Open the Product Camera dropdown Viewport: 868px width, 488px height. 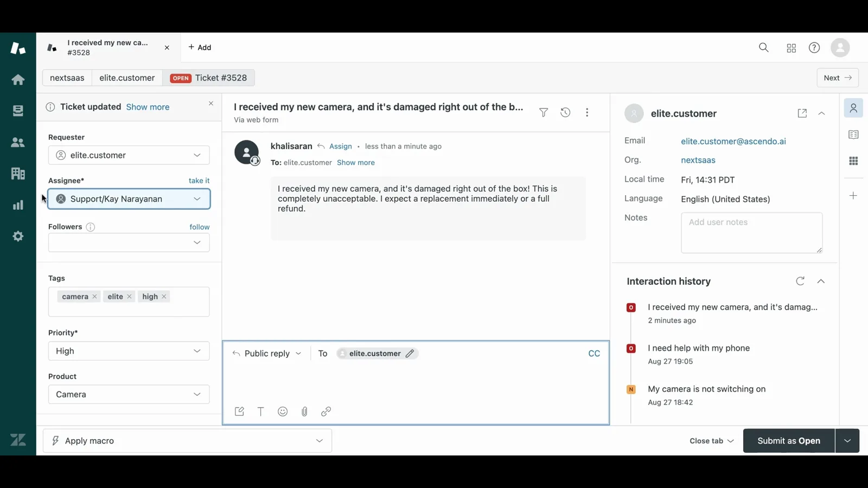tap(129, 394)
